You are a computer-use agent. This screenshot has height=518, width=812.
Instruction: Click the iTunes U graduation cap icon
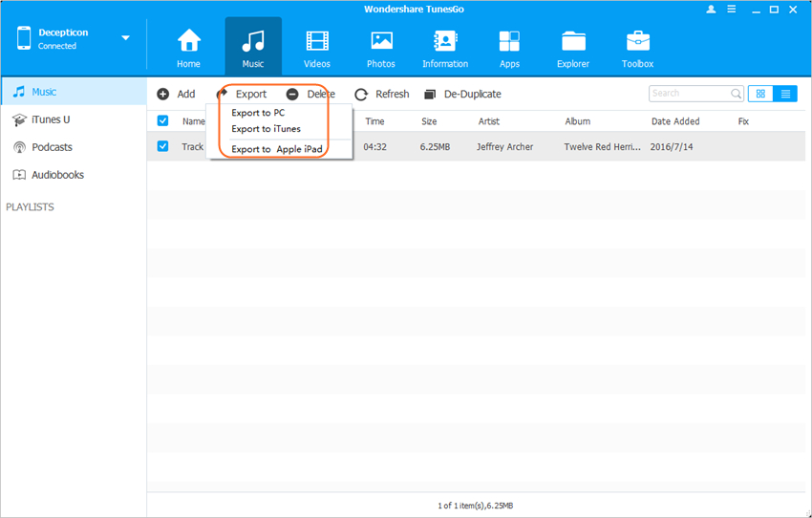click(x=19, y=120)
